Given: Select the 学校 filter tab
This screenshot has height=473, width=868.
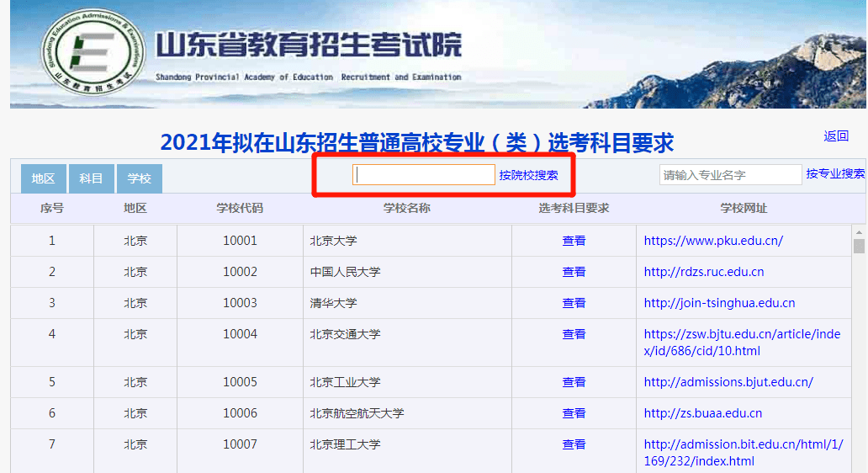Looking at the screenshot, I should click(x=139, y=178).
